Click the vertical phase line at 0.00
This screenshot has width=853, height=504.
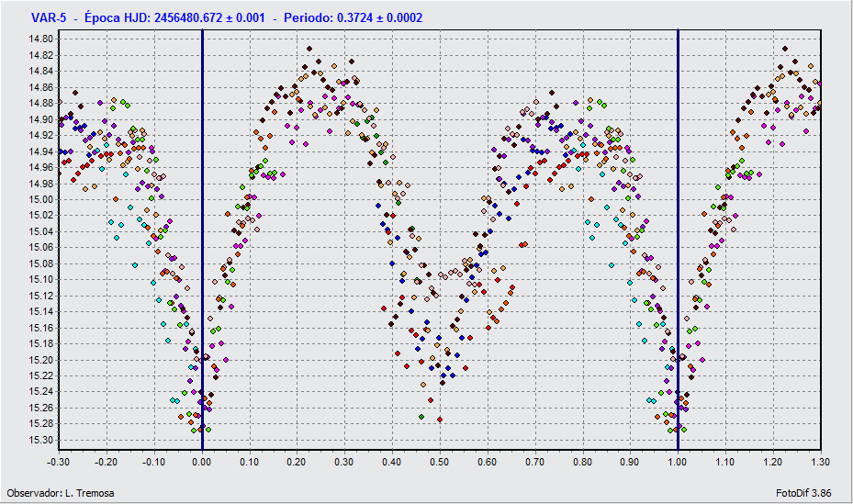(x=202, y=240)
